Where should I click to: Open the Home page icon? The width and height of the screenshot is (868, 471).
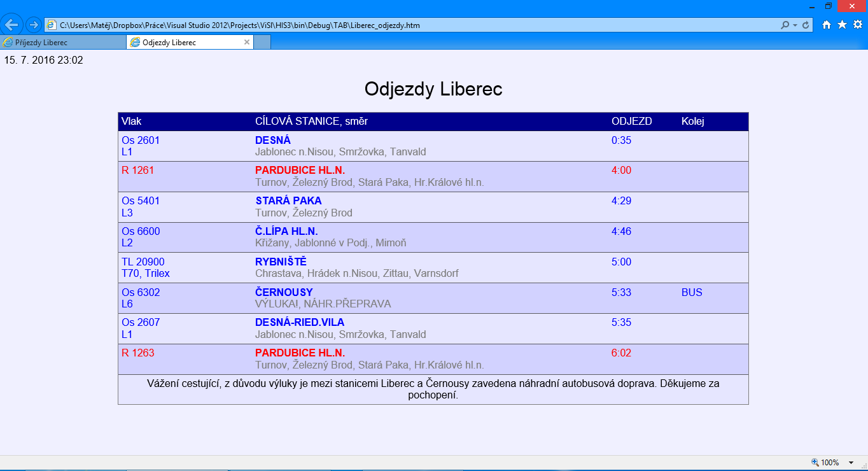827,25
